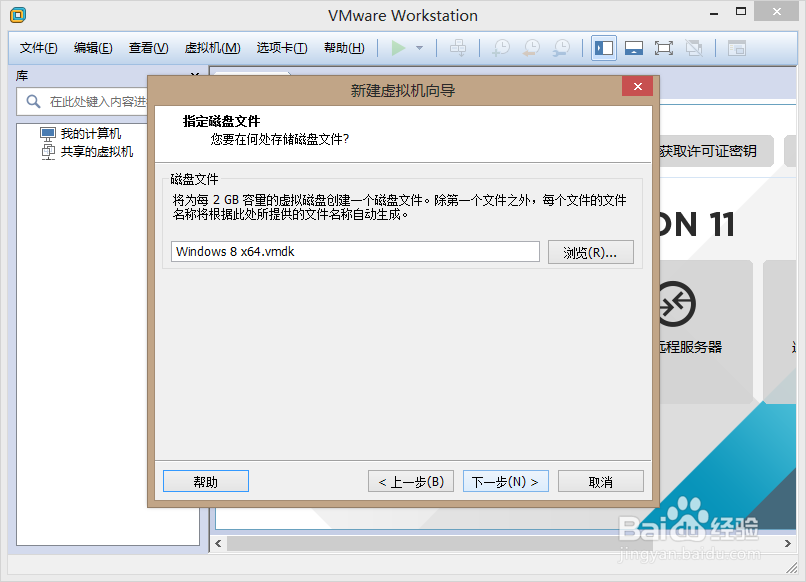Go back with < 上一步(B) button
806x582 pixels.
pyautogui.click(x=411, y=481)
